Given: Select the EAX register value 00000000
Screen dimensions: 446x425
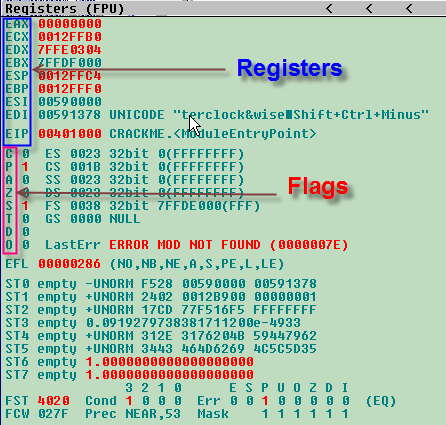Looking at the screenshot, I should [70, 24].
